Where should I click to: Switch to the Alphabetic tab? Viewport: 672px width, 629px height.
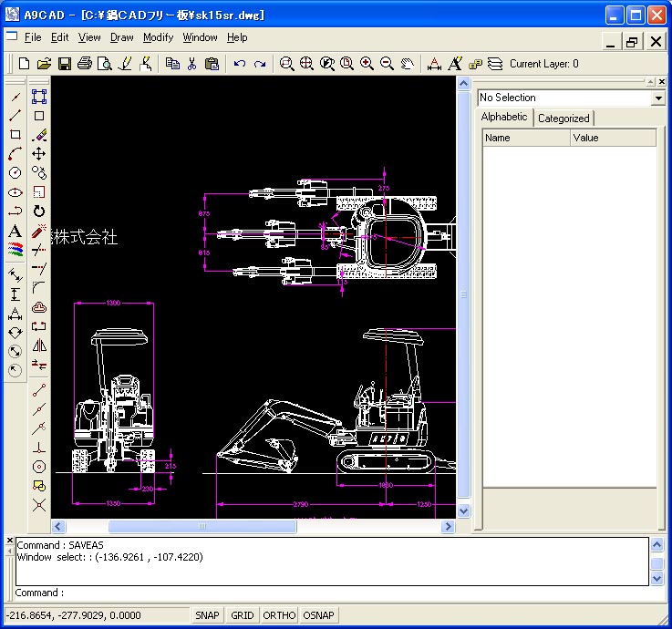pyautogui.click(x=504, y=117)
